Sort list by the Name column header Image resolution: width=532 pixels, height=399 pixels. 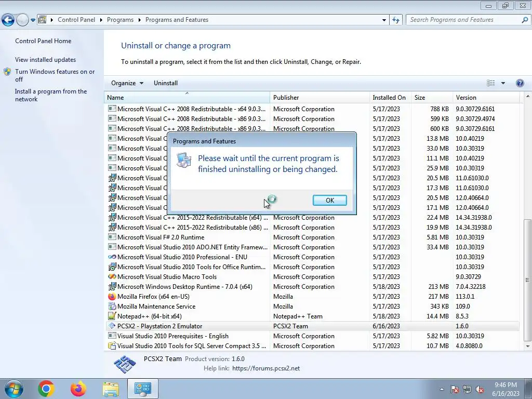(187, 97)
